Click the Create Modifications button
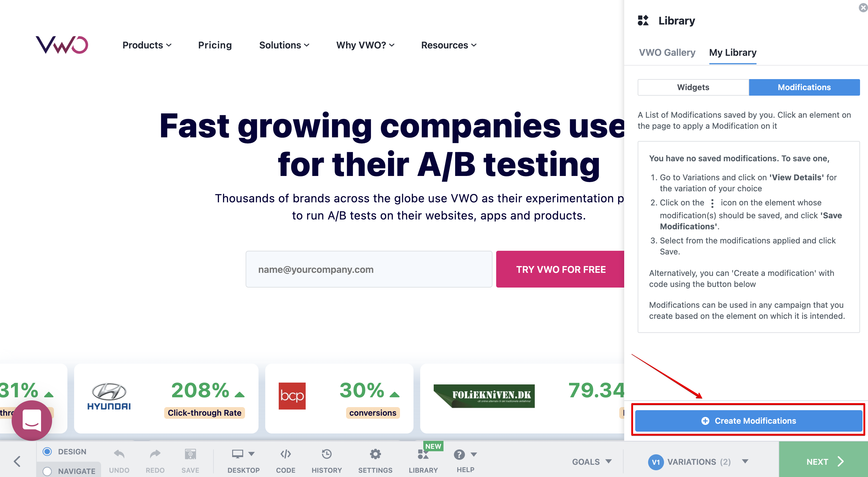Image resolution: width=868 pixels, height=477 pixels. click(748, 420)
